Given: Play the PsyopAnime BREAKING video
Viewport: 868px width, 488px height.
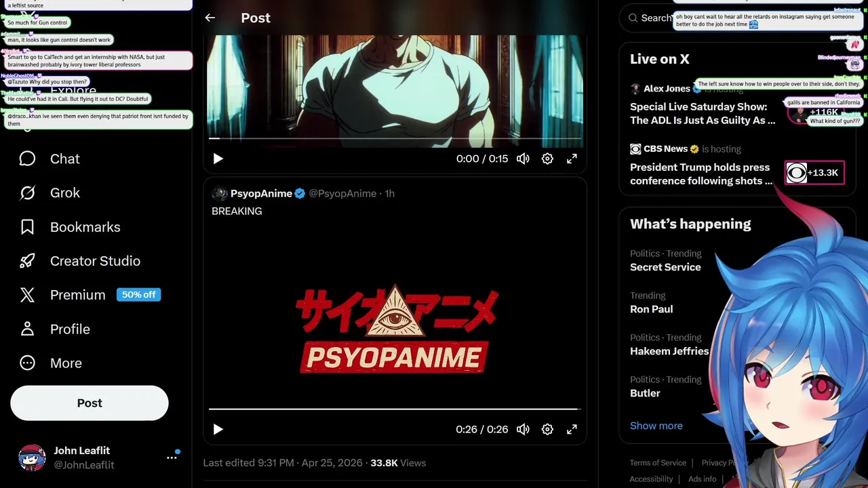Looking at the screenshot, I should pyautogui.click(x=218, y=429).
